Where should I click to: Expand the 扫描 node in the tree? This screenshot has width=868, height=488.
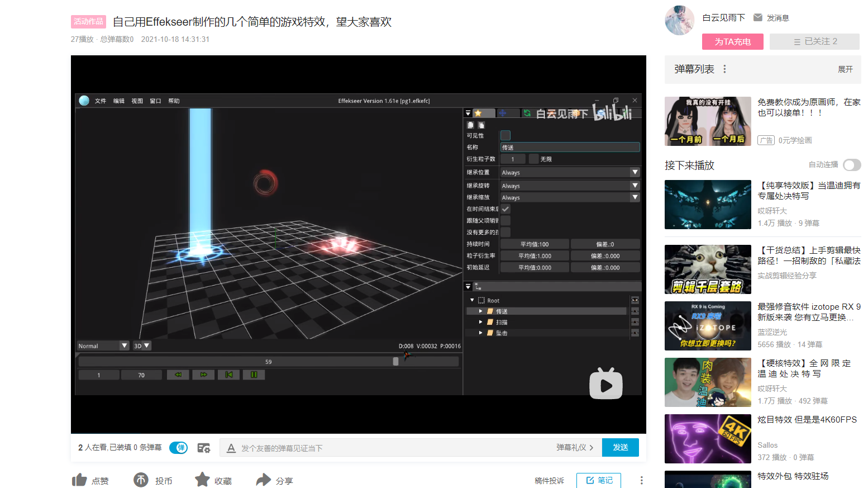pos(480,322)
